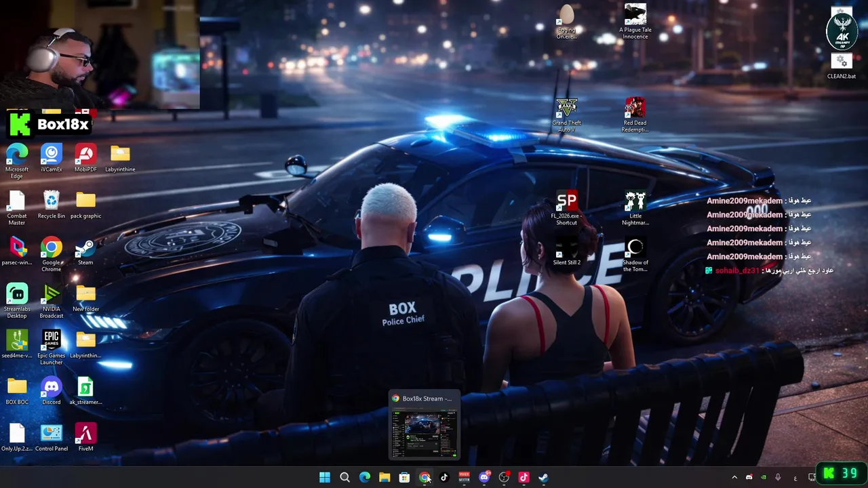Open the Microsoft Edge desktop shortcut
The height and width of the screenshot is (488, 868).
[17, 161]
